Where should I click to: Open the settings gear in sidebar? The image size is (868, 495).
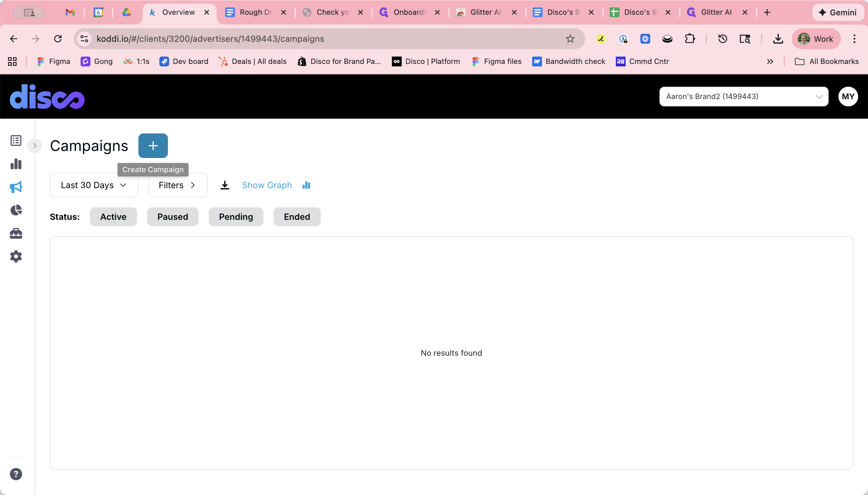[16, 256]
